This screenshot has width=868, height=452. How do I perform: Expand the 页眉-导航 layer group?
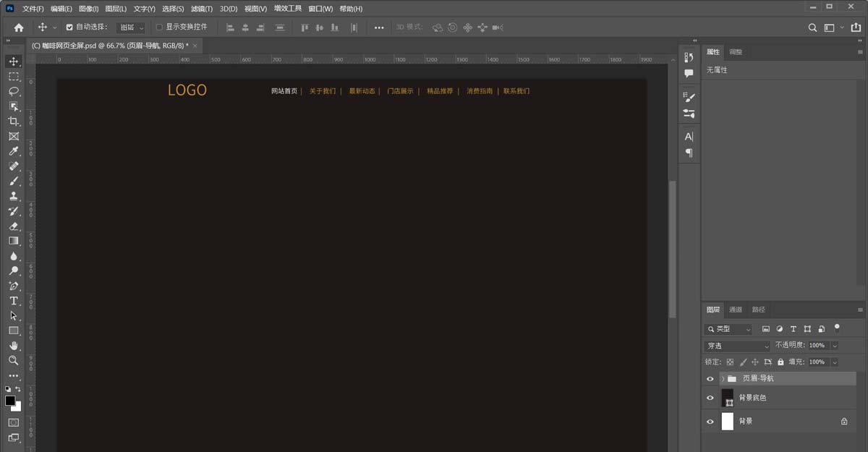[723, 379]
